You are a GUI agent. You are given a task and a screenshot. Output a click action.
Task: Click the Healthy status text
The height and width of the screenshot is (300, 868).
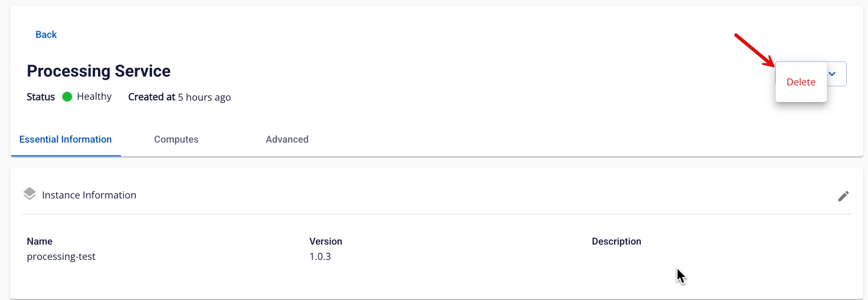tap(94, 96)
